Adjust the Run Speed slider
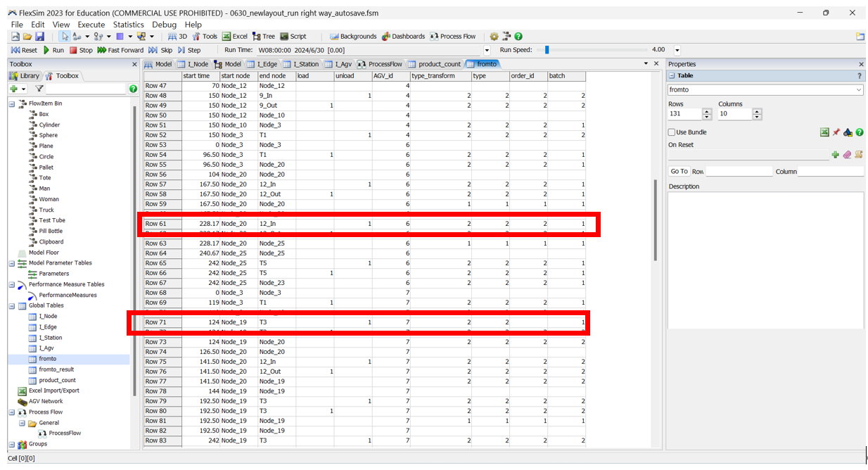Screen dimensions: 868x470 click(x=547, y=50)
